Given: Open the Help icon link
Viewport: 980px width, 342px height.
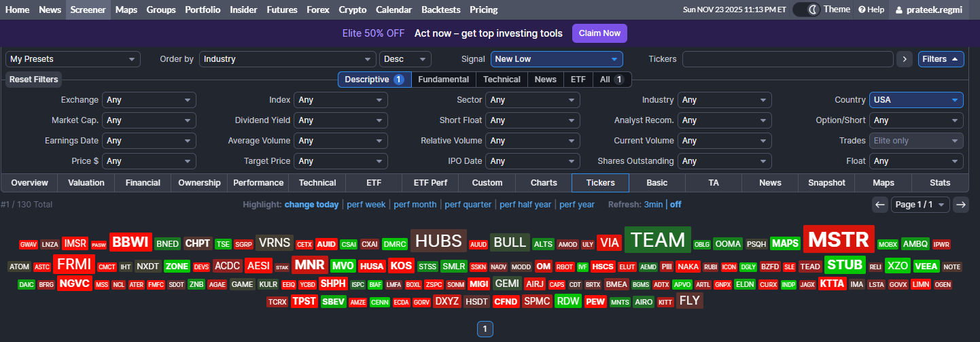Looking at the screenshot, I should [871, 10].
